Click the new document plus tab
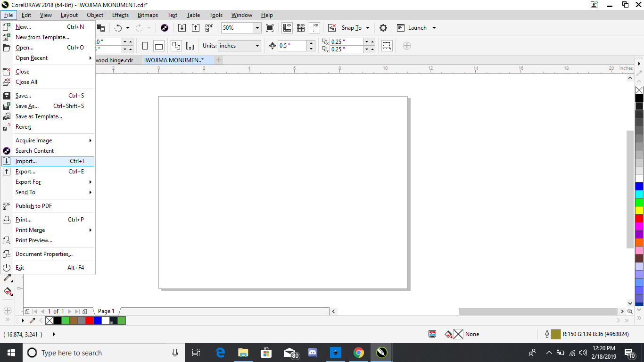The width and height of the screenshot is (644, 362). (218, 60)
